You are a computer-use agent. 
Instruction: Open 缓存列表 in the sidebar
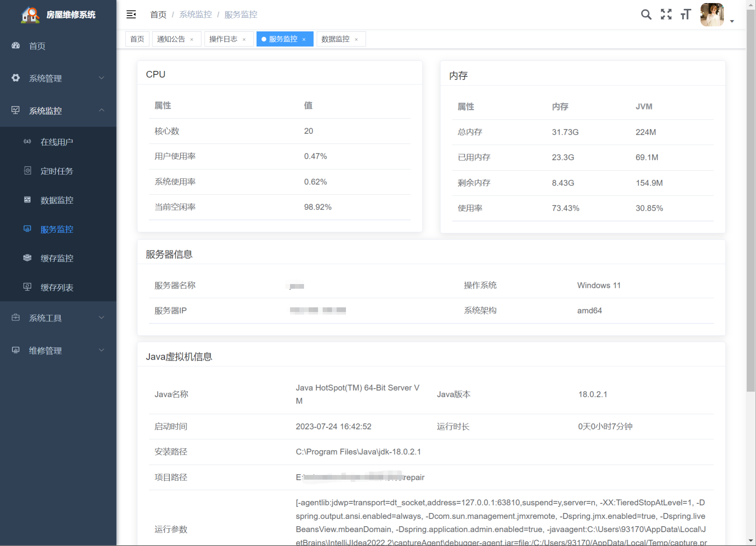[57, 288]
